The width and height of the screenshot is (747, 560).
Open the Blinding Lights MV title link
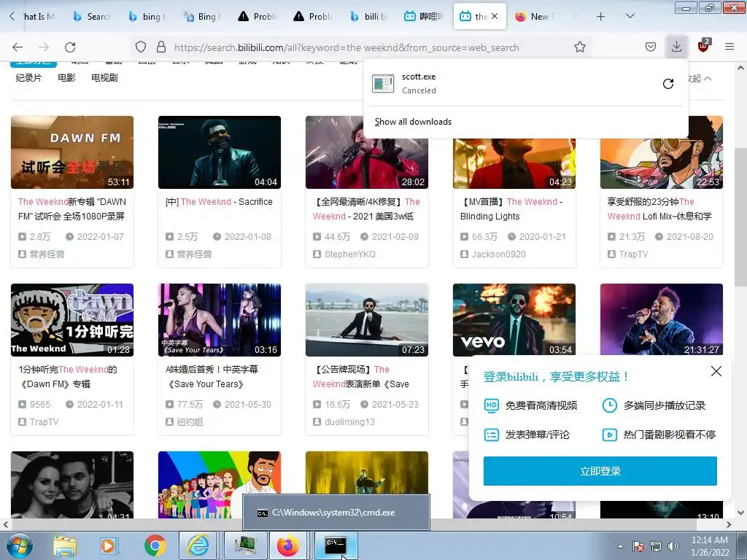(x=511, y=209)
